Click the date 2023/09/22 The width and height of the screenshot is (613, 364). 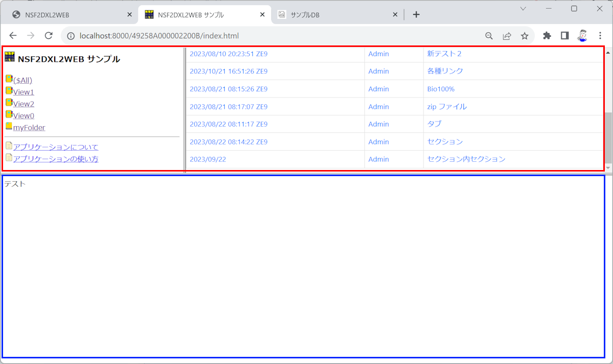[208, 159]
